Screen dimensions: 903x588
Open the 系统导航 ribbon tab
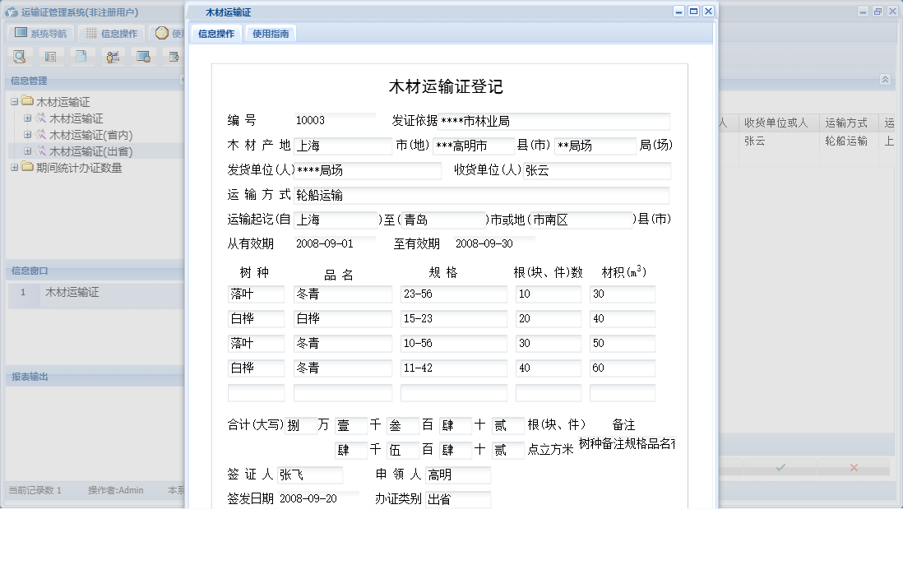(39, 33)
